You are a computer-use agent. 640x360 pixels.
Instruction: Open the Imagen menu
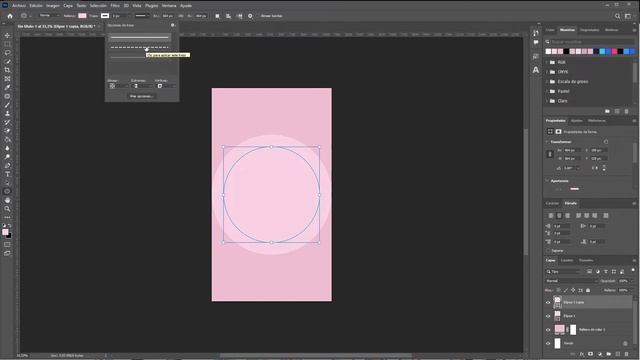coord(53,6)
